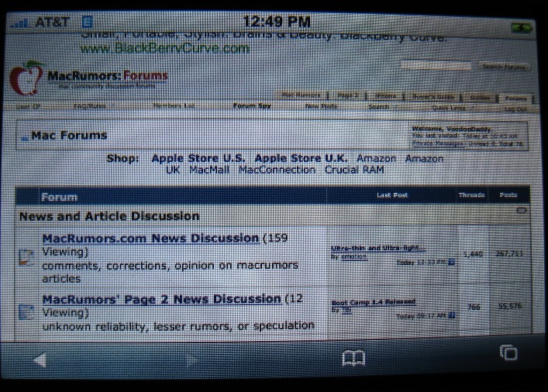Open New Posts in navbar
548x392 pixels.
pos(321,106)
